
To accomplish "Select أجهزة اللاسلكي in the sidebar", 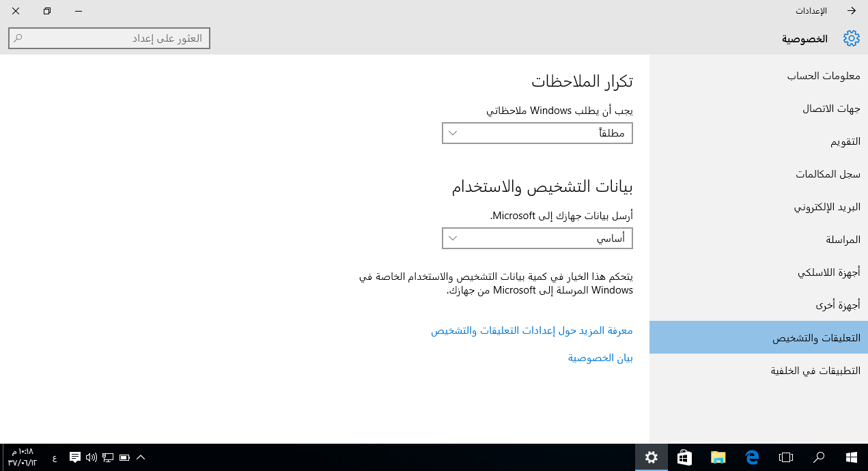I will [x=759, y=272].
